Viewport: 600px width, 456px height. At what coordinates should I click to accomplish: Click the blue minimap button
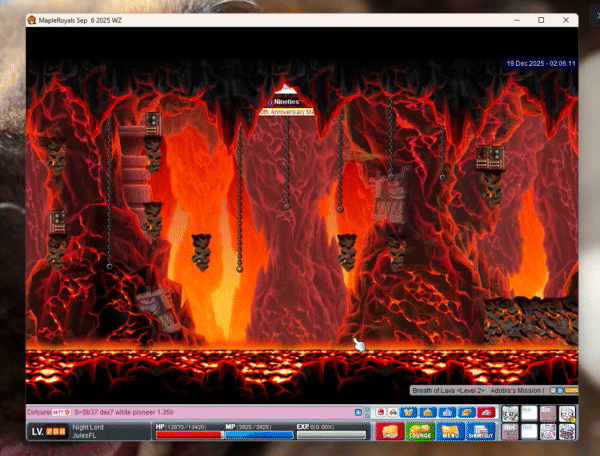(x=560, y=391)
